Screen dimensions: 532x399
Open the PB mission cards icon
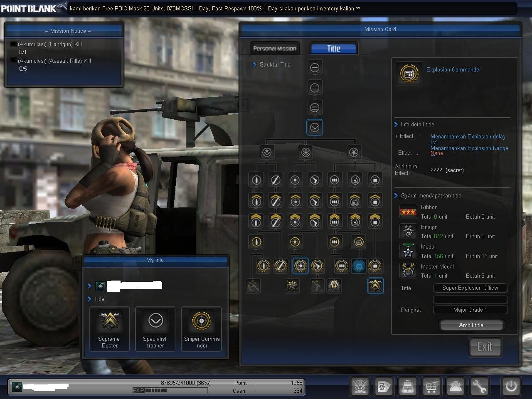pyautogui.click(x=383, y=387)
